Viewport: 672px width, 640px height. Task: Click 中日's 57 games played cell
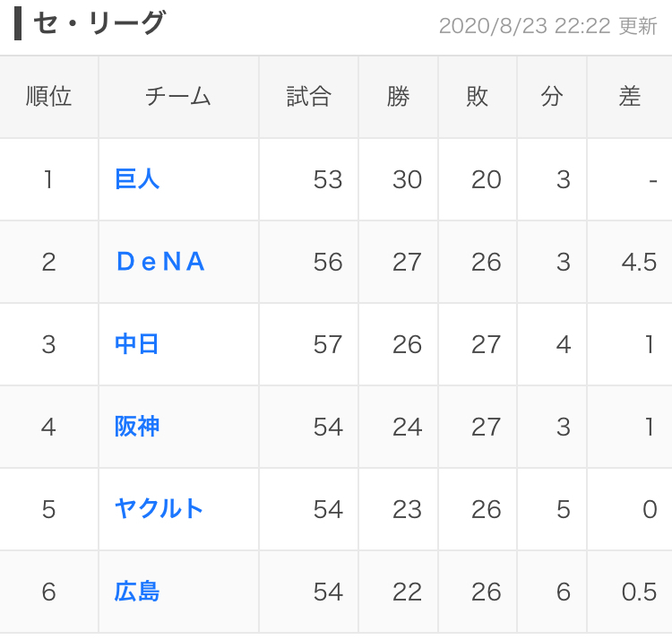(328, 345)
